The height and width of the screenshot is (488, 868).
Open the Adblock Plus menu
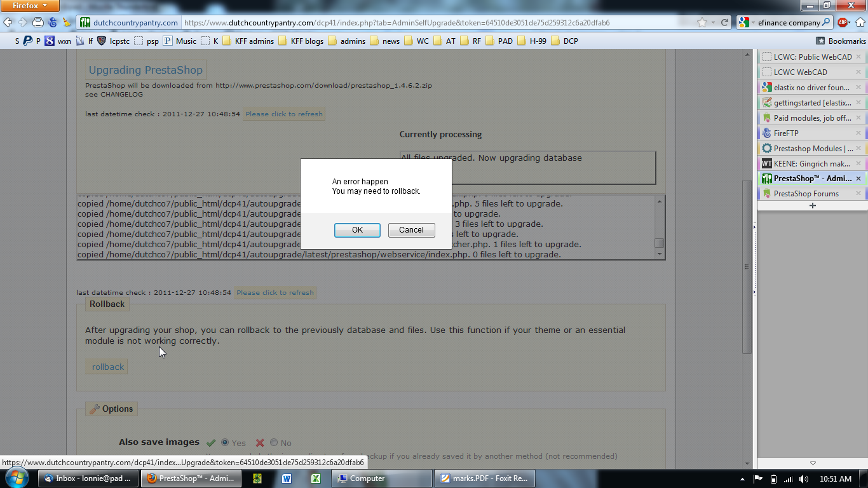[x=843, y=22]
